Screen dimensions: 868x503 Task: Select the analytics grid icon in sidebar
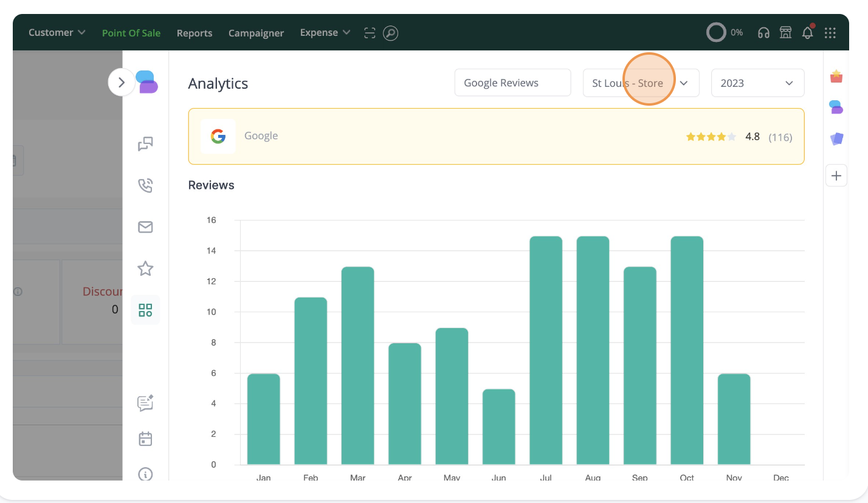click(x=145, y=310)
